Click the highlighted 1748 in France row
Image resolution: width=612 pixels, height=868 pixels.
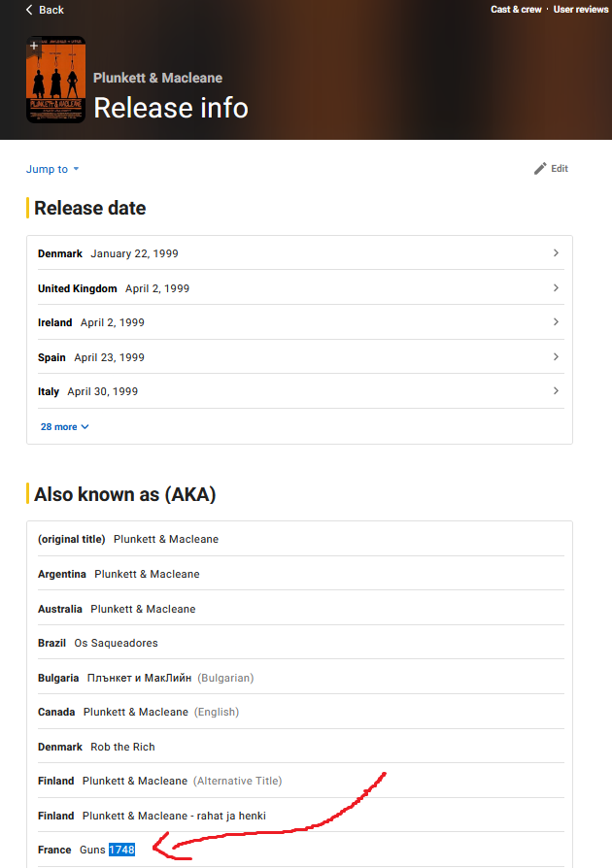click(121, 850)
